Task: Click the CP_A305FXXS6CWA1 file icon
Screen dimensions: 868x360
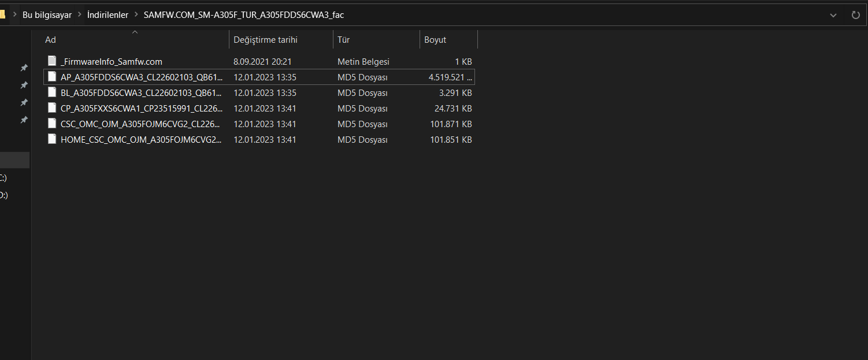Action: point(52,108)
